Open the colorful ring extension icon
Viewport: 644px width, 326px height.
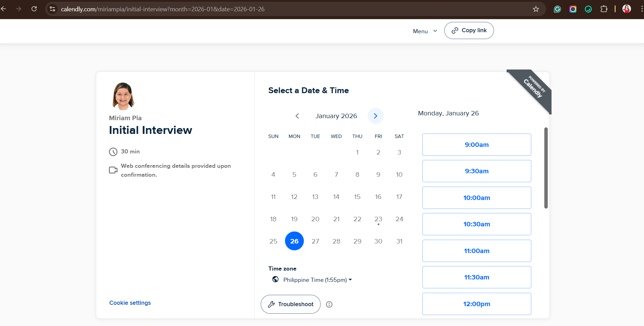point(573,9)
